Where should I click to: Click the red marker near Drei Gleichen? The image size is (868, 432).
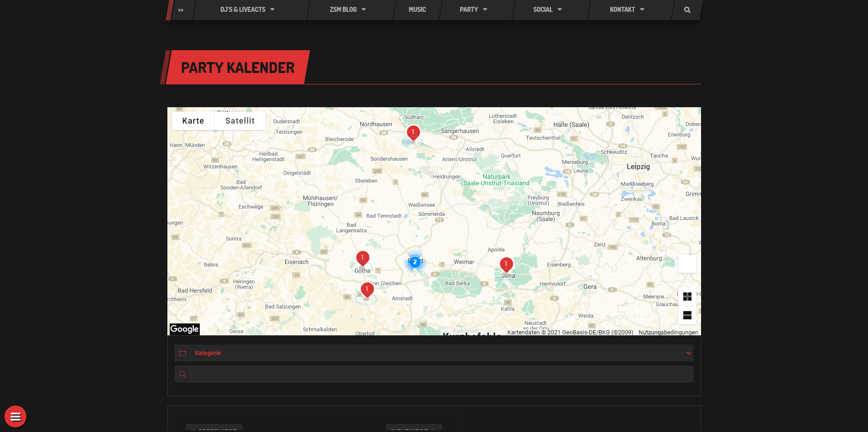(x=367, y=290)
